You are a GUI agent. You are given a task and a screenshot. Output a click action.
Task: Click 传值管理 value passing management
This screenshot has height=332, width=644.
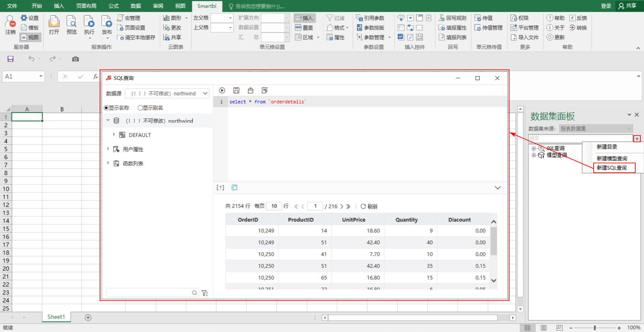click(488, 27)
